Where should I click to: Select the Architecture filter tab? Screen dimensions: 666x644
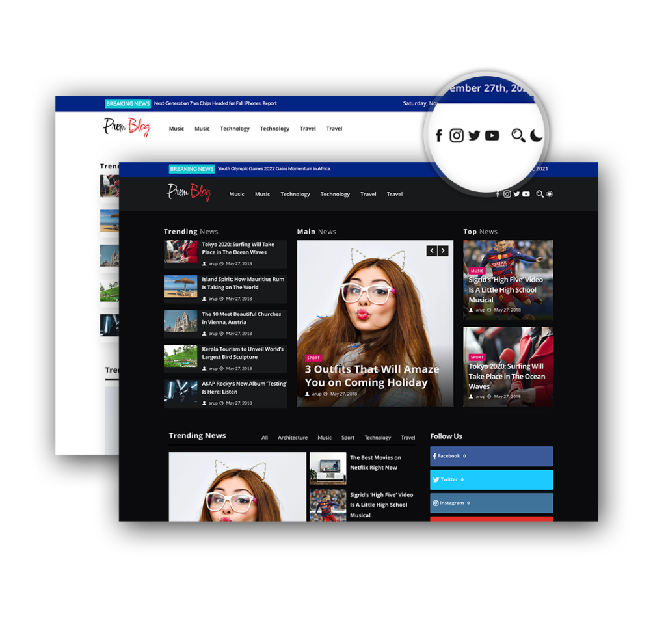(x=293, y=438)
